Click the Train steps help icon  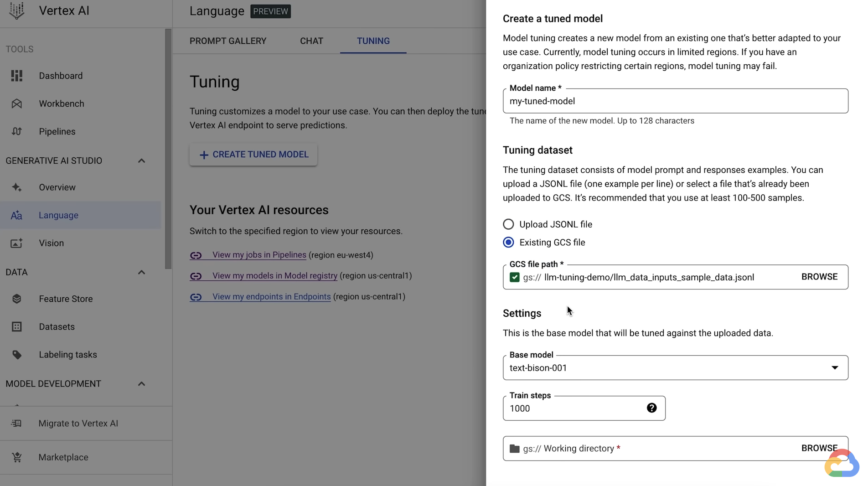pyautogui.click(x=652, y=408)
